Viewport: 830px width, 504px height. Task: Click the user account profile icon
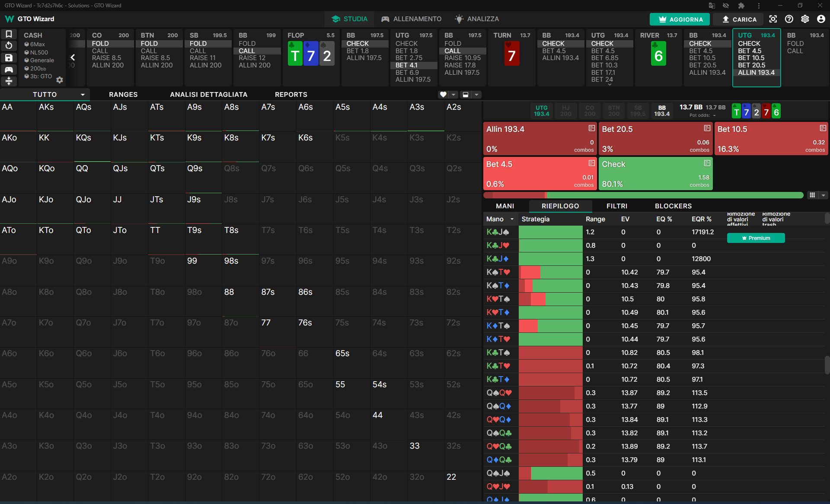tap(821, 19)
